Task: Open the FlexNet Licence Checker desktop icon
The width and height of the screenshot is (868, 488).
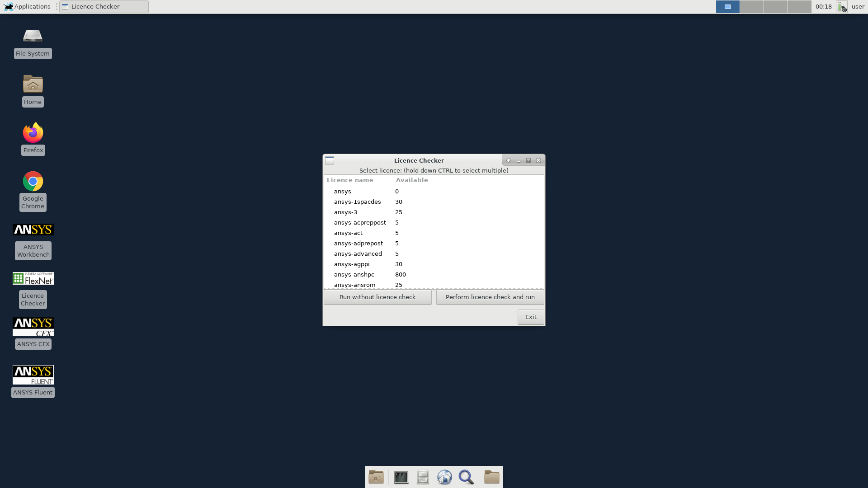Action: pos(33,279)
